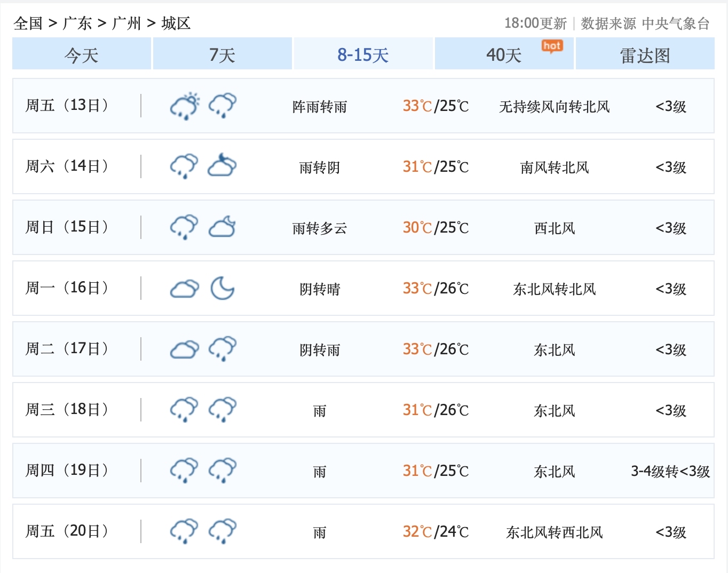The width and height of the screenshot is (728, 573).
Task: Click night rain icon for 周五 13日
Action: pos(223,106)
